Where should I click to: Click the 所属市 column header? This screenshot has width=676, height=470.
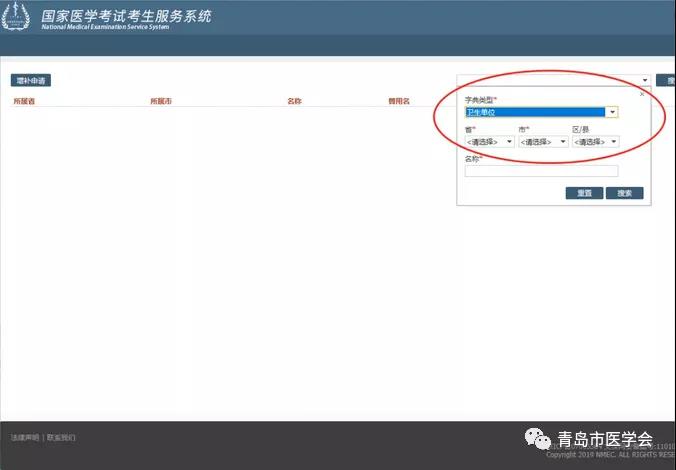161,101
